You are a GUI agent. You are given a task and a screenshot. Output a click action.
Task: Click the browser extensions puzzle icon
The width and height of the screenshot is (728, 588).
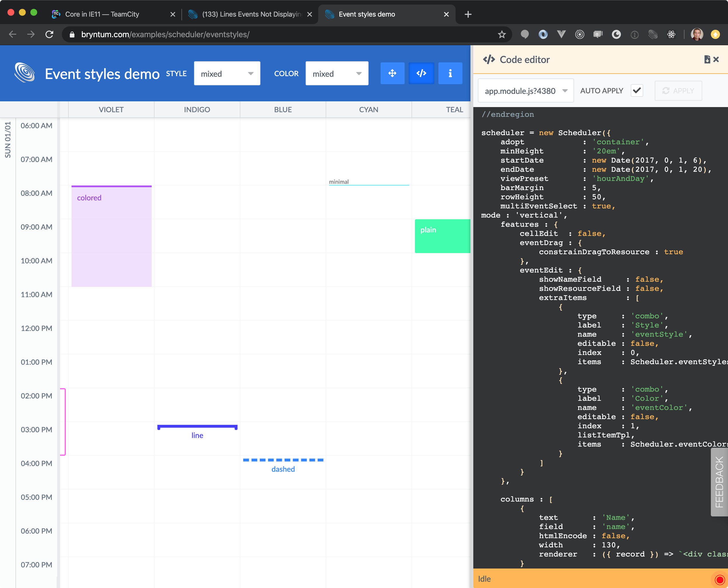(672, 34)
